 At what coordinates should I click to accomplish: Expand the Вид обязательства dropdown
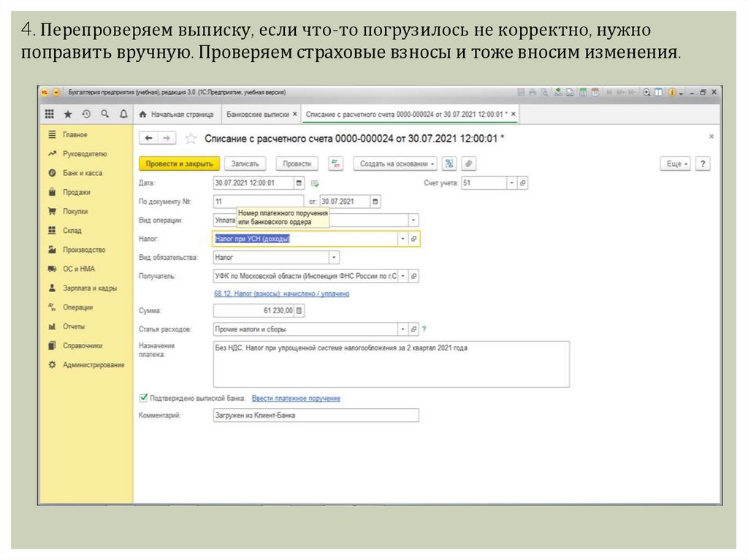(x=334, y=257)
